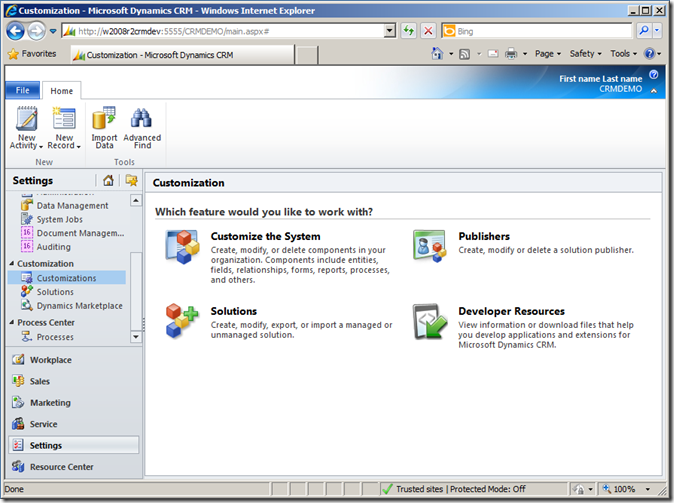
Task: Open Import Data from the ribbon
Action: 104,120
